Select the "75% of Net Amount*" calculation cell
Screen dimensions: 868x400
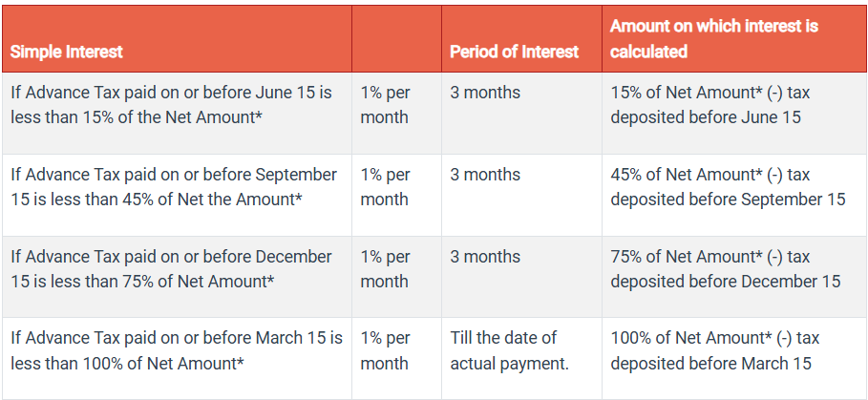[725, 269]
